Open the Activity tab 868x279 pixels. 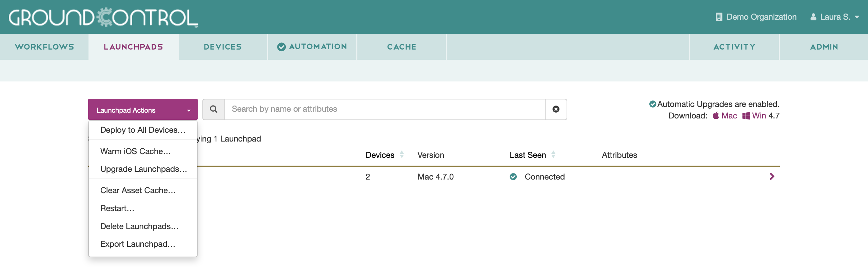tap(734, 47)
